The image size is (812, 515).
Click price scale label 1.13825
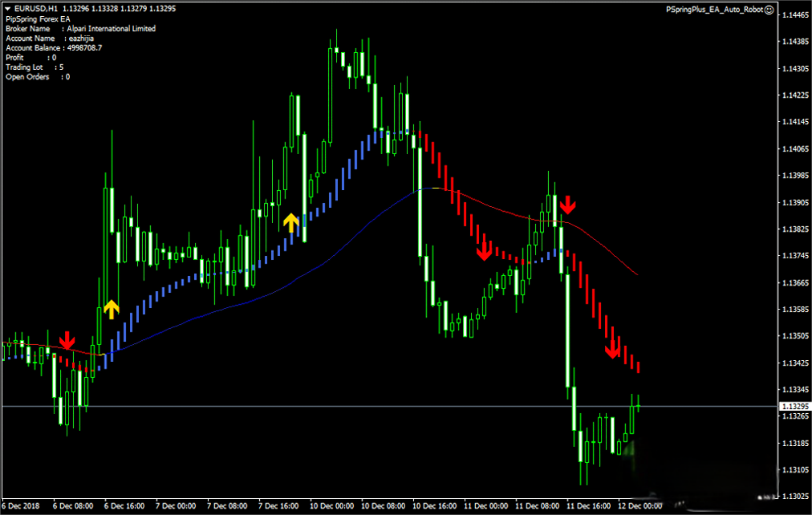point(795,229)
